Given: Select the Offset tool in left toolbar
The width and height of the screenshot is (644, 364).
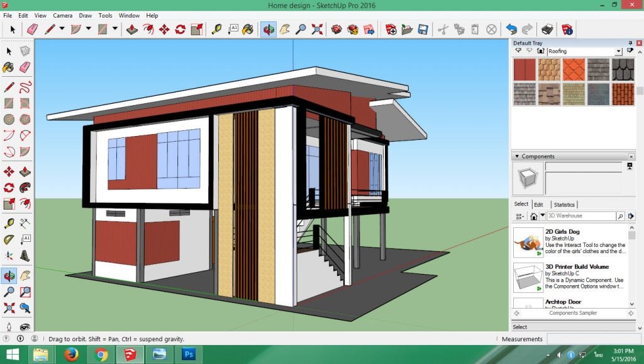Looking at the screenshot, I should coord(25,203).
